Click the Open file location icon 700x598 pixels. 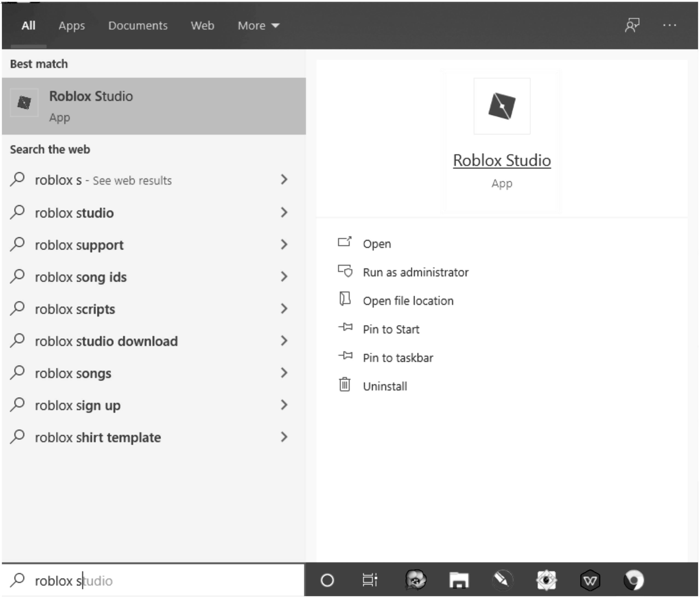345,299
